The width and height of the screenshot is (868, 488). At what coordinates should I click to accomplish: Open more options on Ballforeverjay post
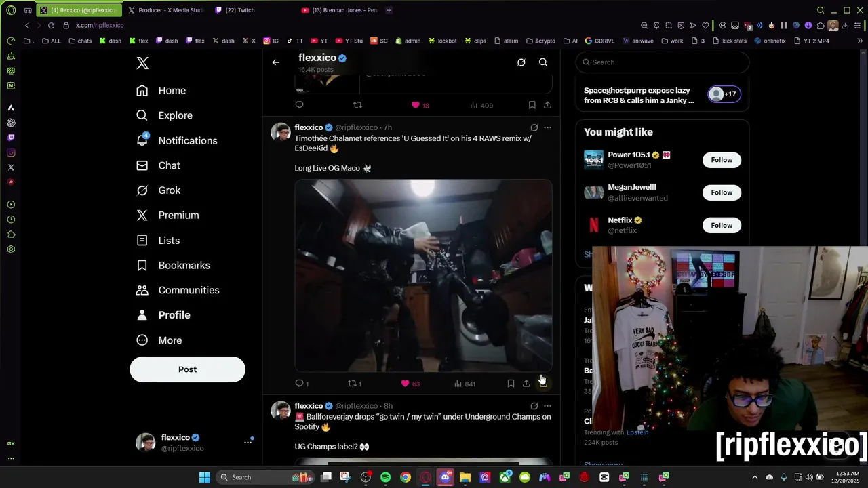(x=547, y=406)
